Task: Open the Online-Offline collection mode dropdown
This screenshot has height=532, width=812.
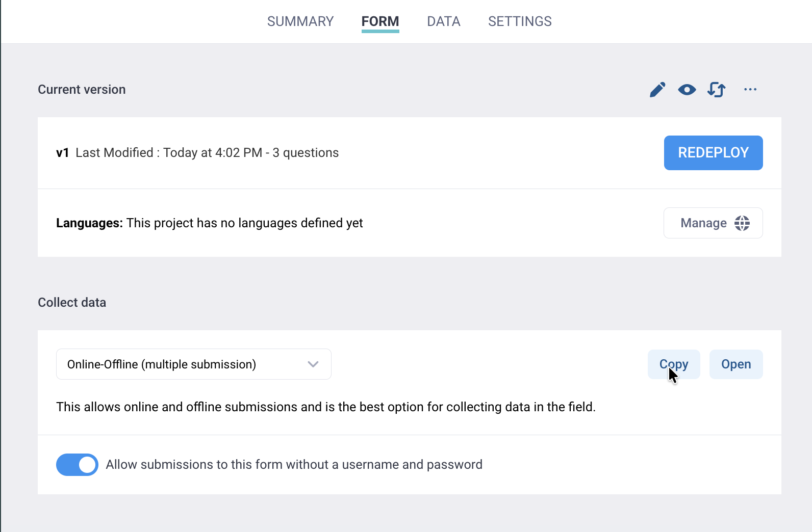Action: 194,364
